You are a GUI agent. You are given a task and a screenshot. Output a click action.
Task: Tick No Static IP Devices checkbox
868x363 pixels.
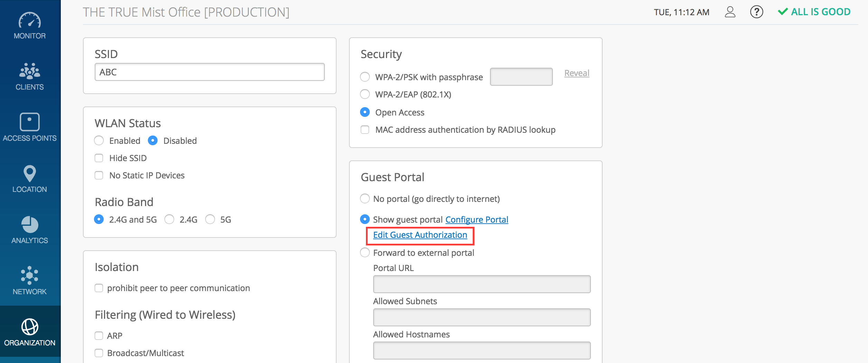coord(99,175)
